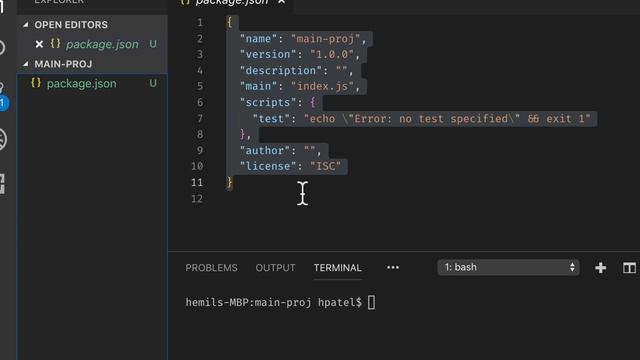Create a new terminal with plus icon
The width and height of the screenshot is (640, 360).
pos(600,268)
